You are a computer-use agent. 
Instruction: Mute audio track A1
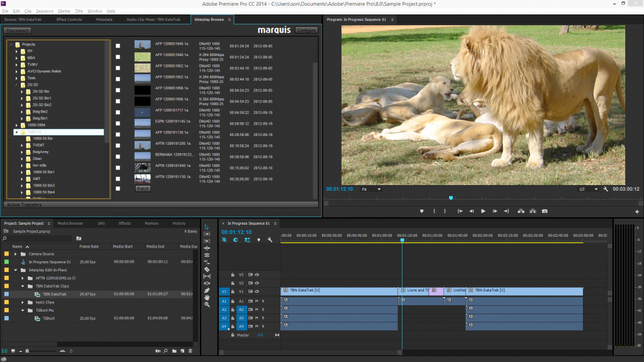click(x=257, y=301)
